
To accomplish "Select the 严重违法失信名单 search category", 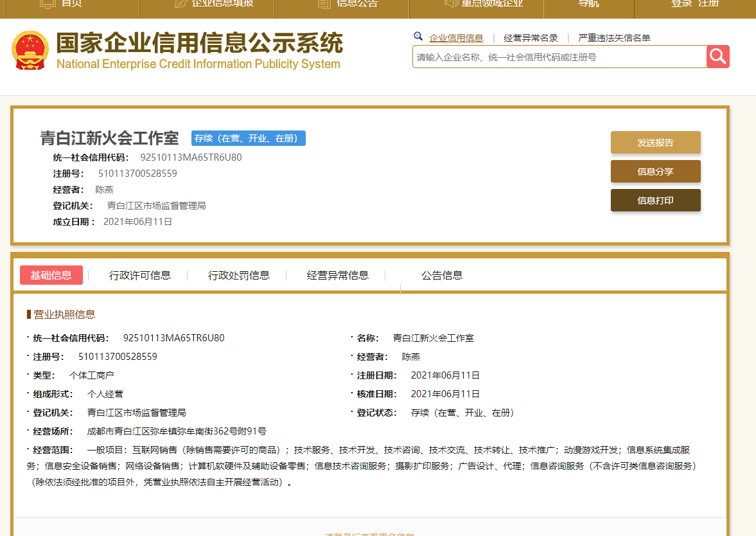I will [614, 38].
